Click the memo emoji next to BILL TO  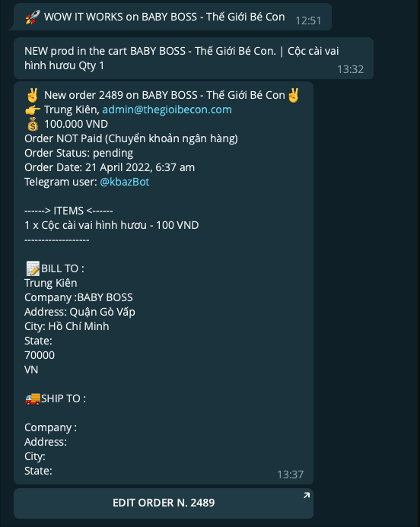tap(33, 268)
